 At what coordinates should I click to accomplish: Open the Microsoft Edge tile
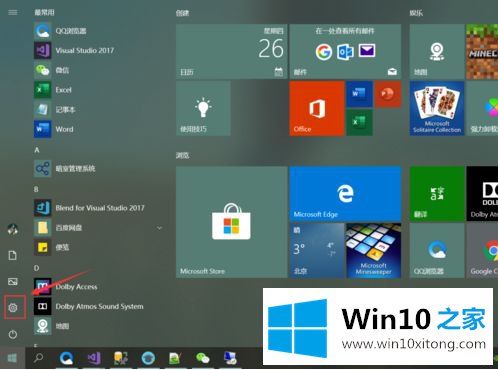pos(345,194)
